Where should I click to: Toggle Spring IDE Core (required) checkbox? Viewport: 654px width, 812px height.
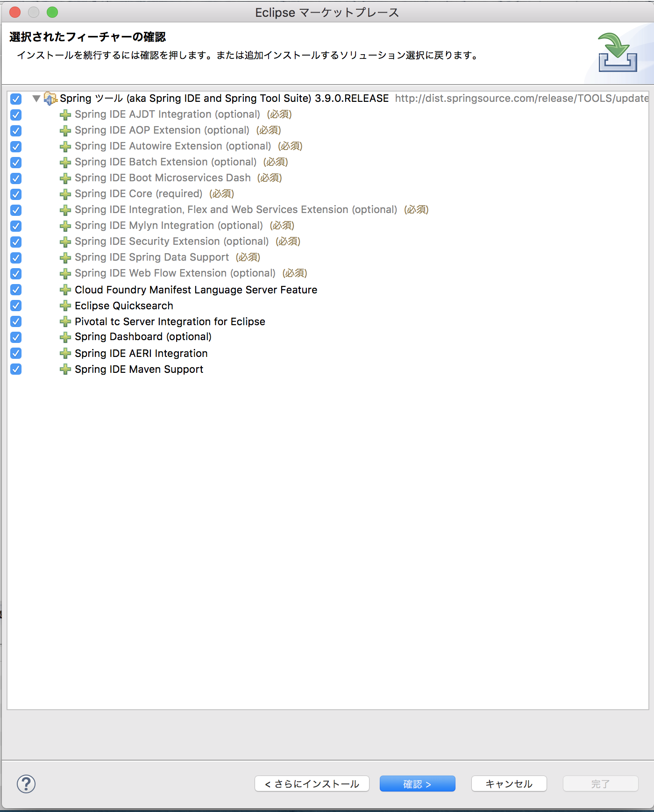tap(16, 194)
